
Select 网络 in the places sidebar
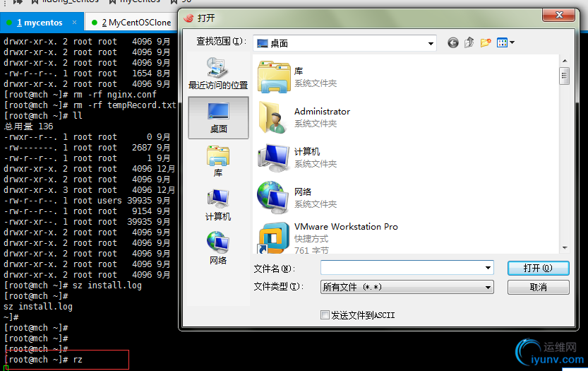pos(218,249)
